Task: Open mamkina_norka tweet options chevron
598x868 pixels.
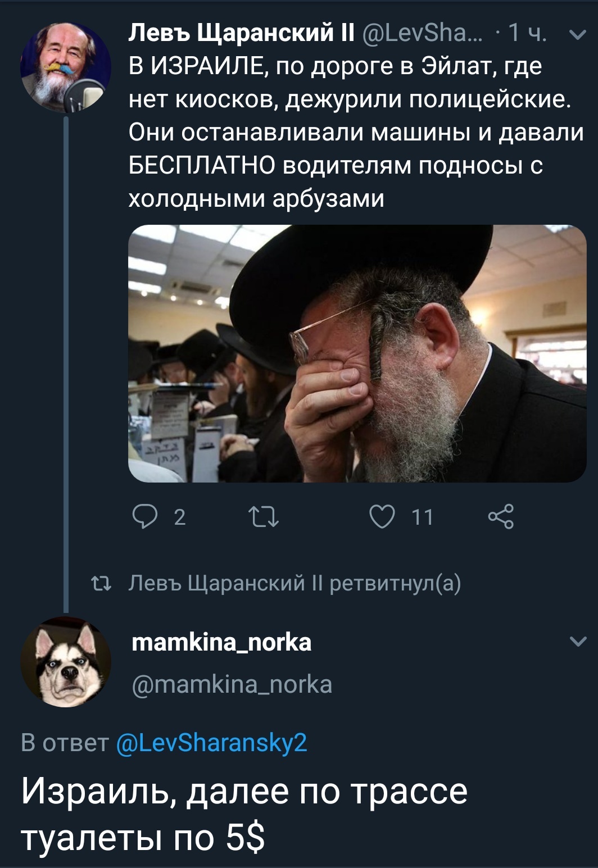Action: pyautogui.click(x=578, y=642)
